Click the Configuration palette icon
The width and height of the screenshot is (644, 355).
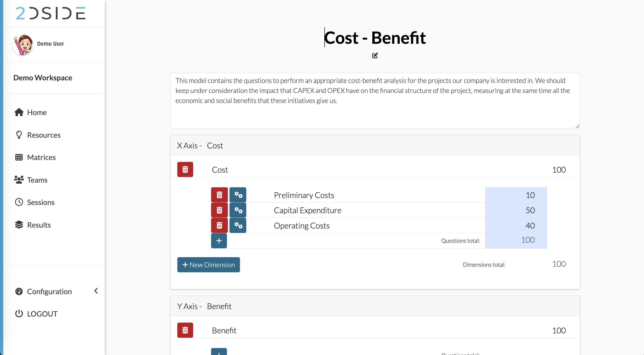[19, 291]
